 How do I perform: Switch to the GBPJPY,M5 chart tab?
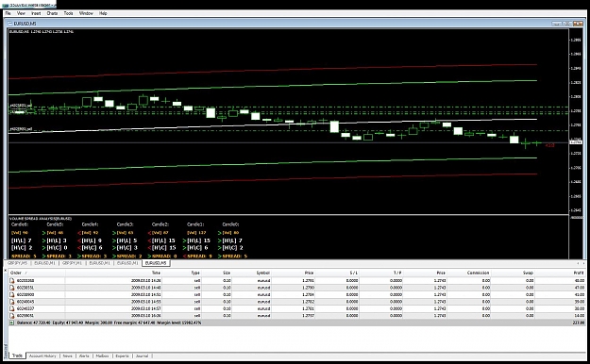point(17,263)
